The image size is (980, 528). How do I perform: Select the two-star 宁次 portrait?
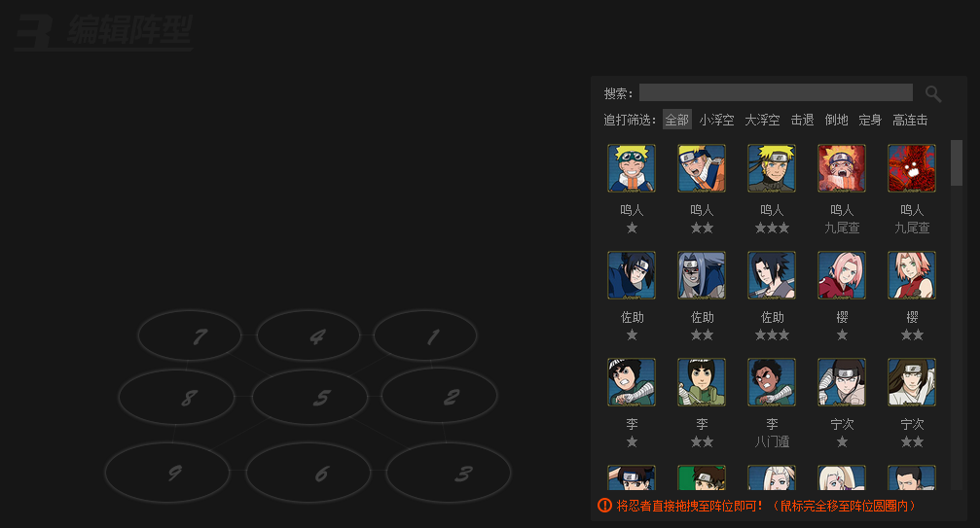tap(912, 382)
